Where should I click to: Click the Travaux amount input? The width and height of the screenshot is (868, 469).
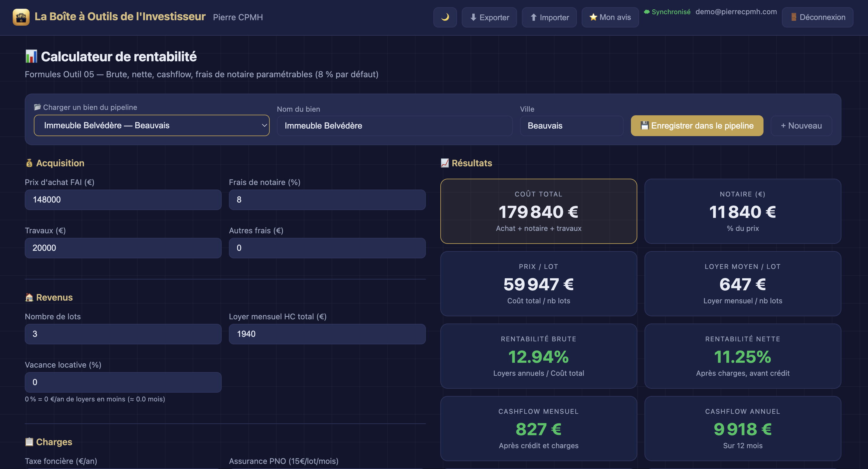pos(123,248)
